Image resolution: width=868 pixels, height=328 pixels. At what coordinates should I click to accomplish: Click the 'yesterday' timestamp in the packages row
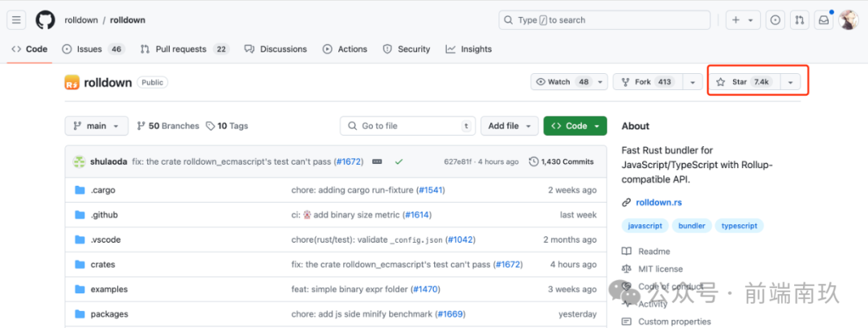pos(578,314)
